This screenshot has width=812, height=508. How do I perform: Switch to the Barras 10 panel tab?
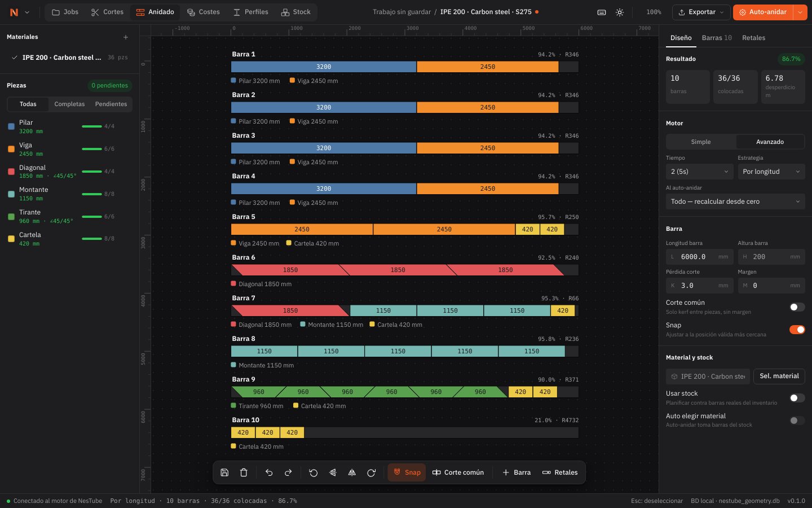[717, 38]
